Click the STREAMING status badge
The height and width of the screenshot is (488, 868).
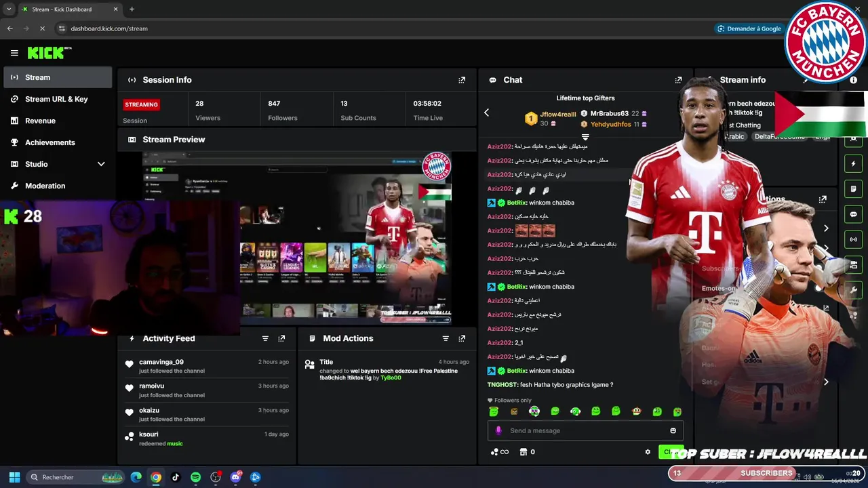pyautogui.click(x=141, y=104)
